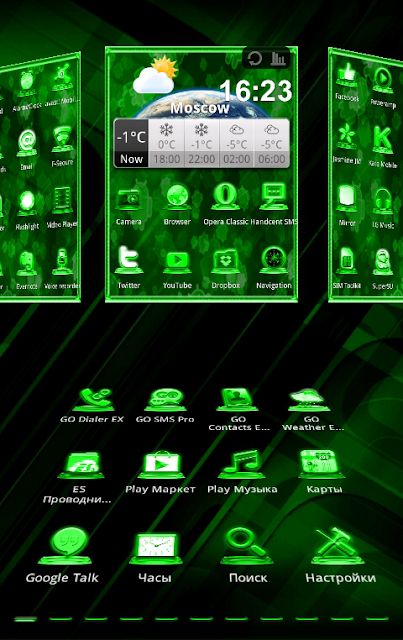Select the Moscow city label
Image resolution: width=403 pixels, height=640 pixels.
pos(200,108)
